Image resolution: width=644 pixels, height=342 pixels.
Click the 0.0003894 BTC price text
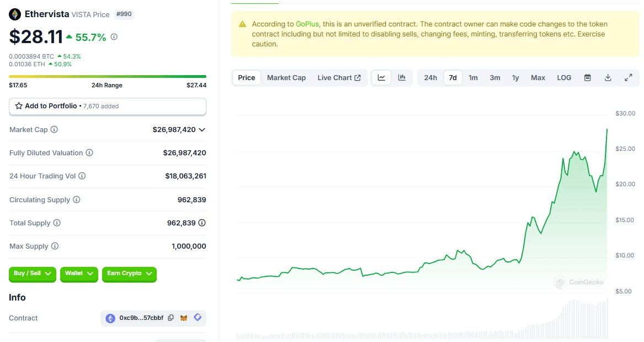31,56
